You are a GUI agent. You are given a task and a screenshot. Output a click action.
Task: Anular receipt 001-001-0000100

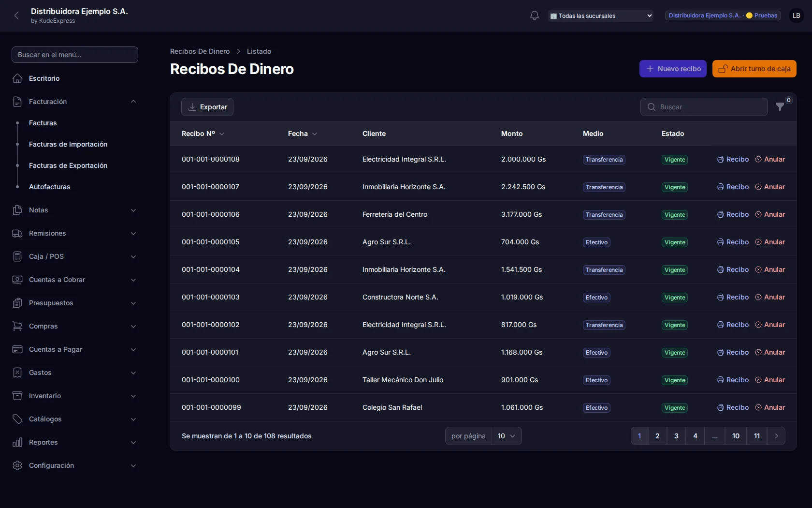click(x=770, y=380)
